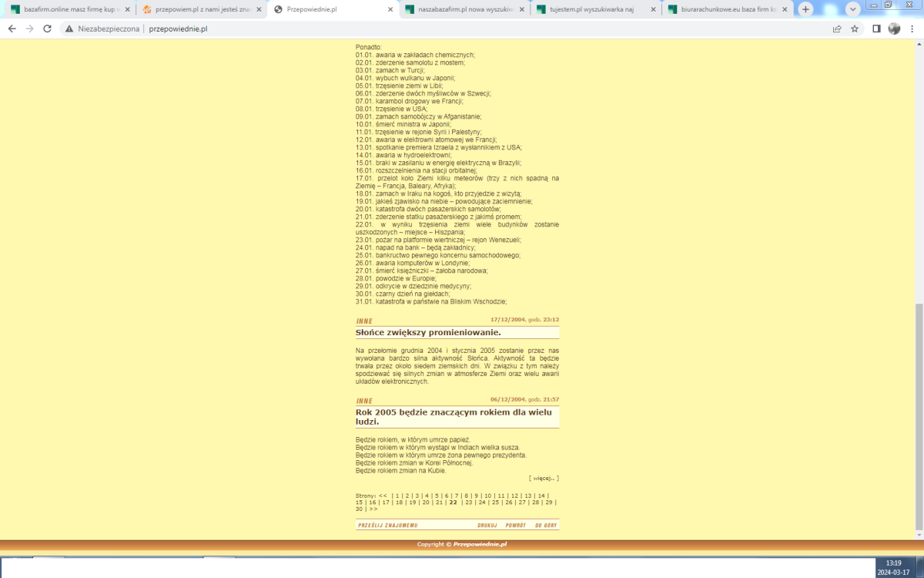The width and height of the screenshot is (924, 578).
Task: Click 'Do góry' to return to top
Action: (x=546, y=525)
